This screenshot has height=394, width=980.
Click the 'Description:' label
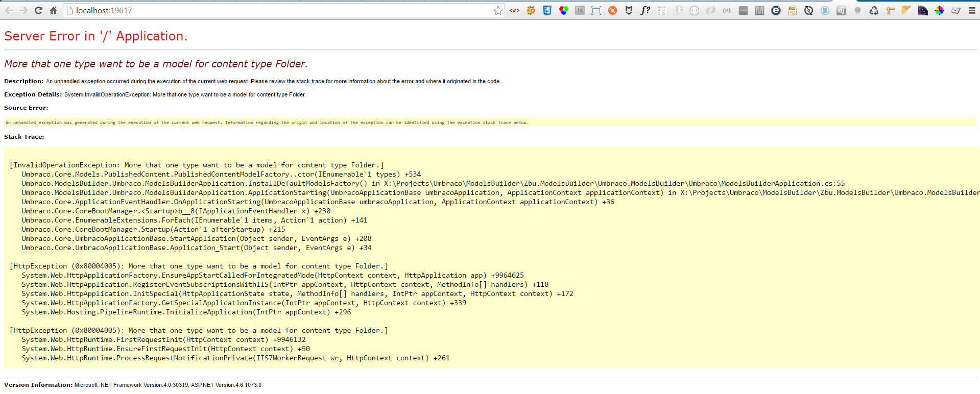click(x=24, y=81)
